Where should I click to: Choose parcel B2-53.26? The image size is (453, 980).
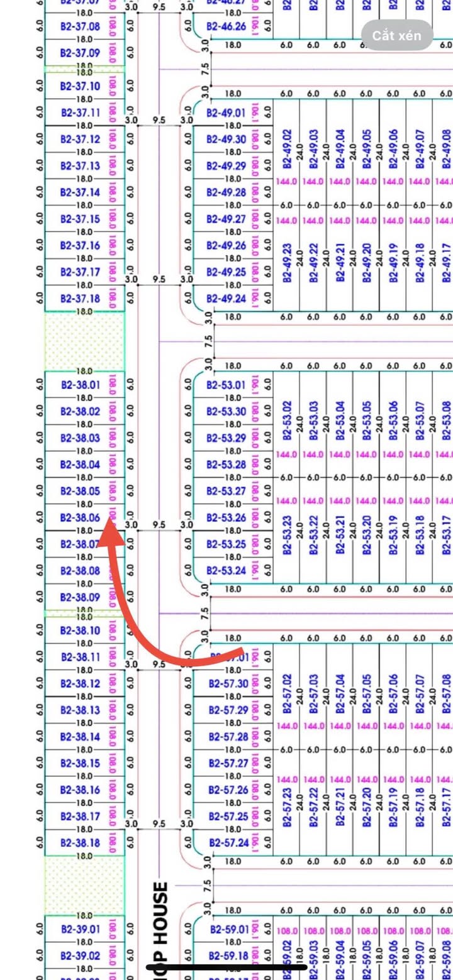coord(226,517)
